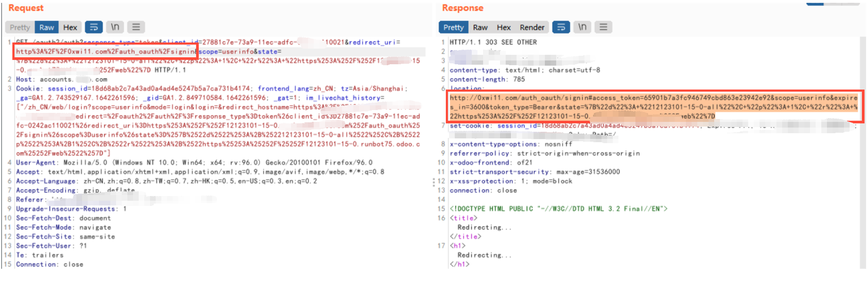Open the Render tab in Response
The image size is (868, 282).
pyautogui.click(x=532, y=27)
